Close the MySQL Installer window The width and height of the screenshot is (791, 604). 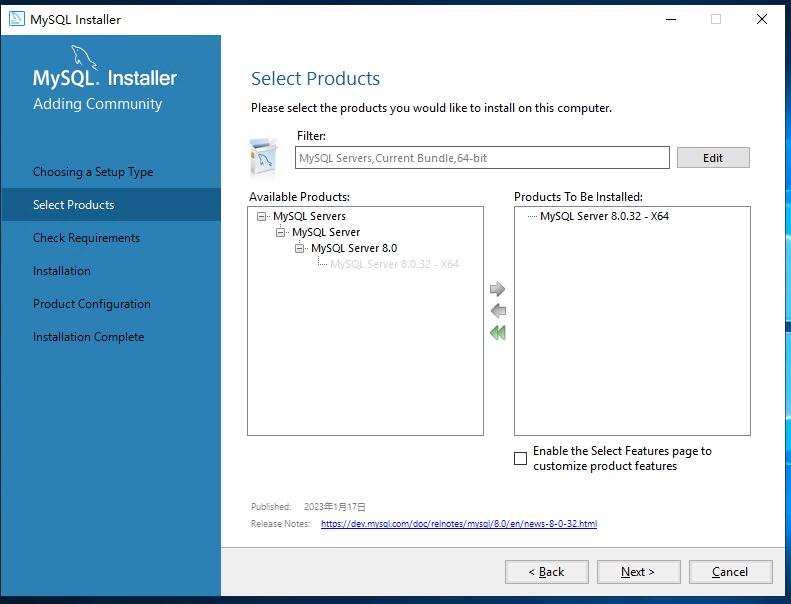762,19
